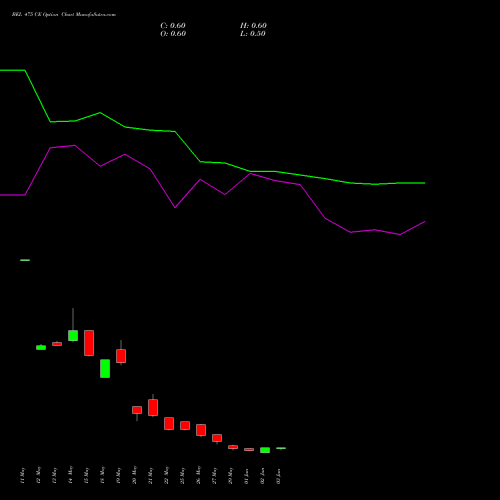The height and width of the screenshot is (500, 500).
Task: Click the green candle with the tall upper wick
Action: (x=73, y=335)
